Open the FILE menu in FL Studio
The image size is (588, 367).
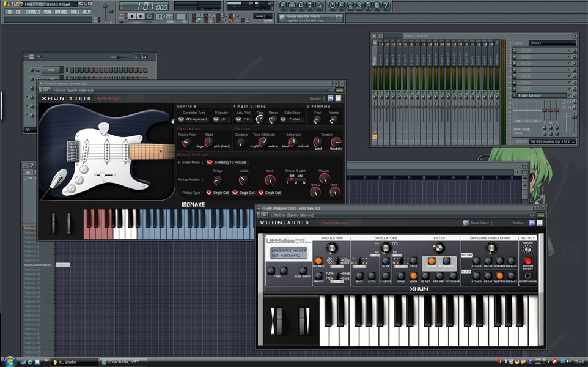pos(9,12)
